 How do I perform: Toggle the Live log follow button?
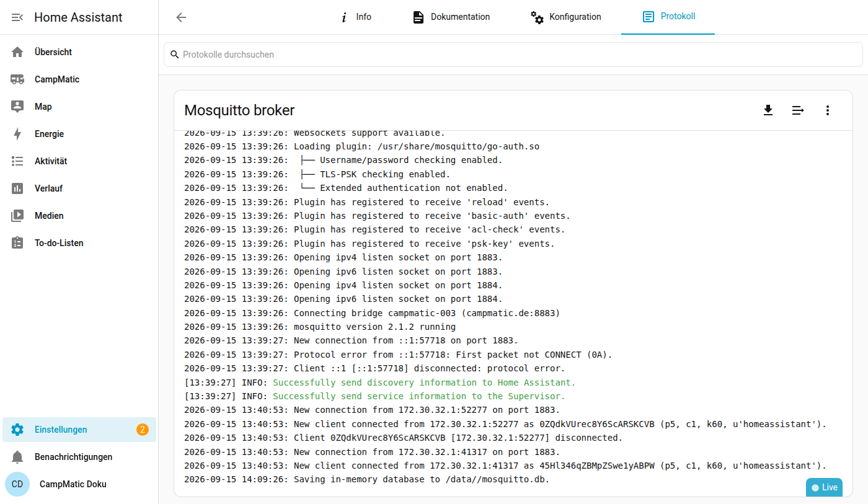(824, 487)
